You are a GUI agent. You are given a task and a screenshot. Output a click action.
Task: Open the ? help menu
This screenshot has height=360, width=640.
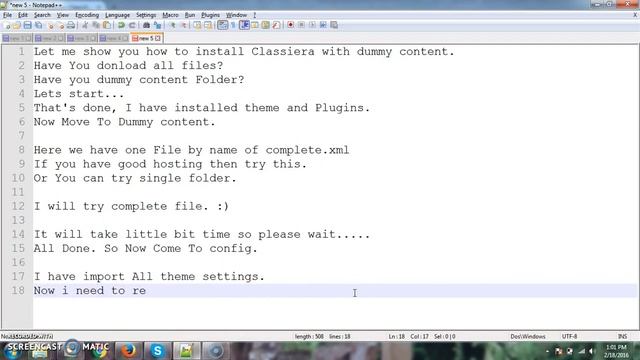255,15
